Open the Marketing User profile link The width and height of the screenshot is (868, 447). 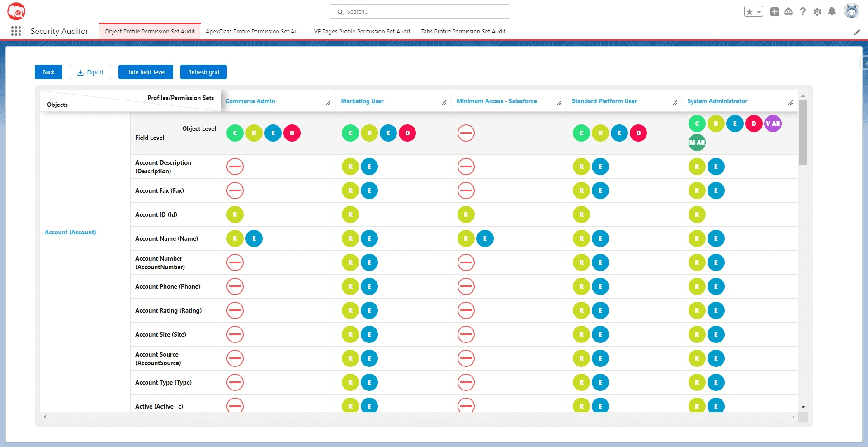click(x=362, y=101)
